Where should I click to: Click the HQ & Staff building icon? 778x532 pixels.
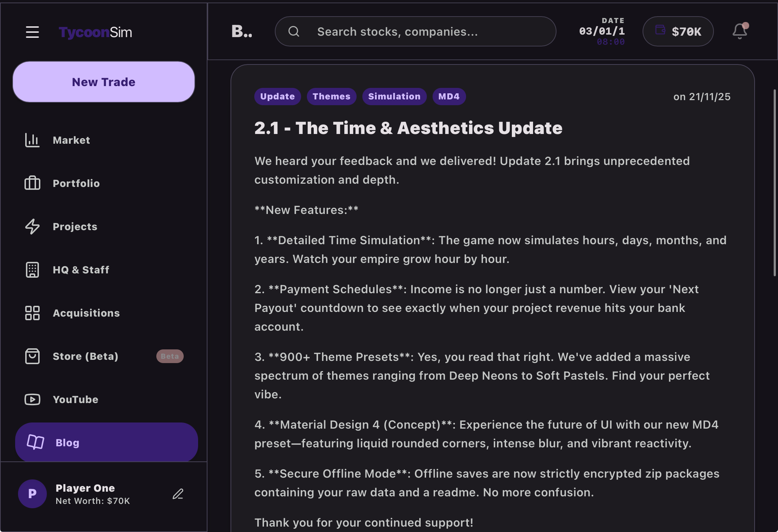(32, 270)
